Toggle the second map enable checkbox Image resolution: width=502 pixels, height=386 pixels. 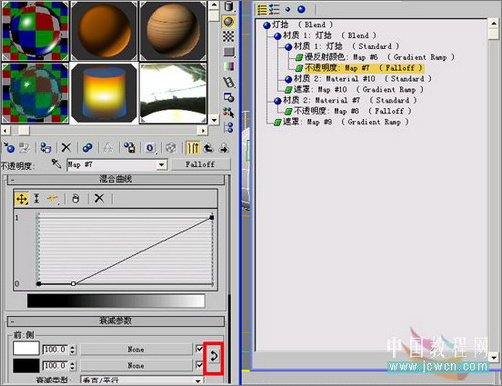point(199,365)
